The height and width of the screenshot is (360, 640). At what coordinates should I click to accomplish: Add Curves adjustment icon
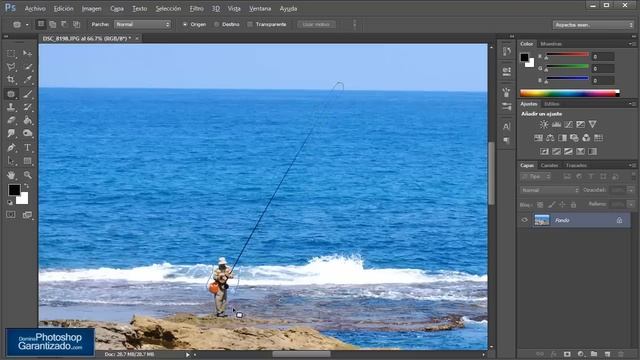coord(568,124)
